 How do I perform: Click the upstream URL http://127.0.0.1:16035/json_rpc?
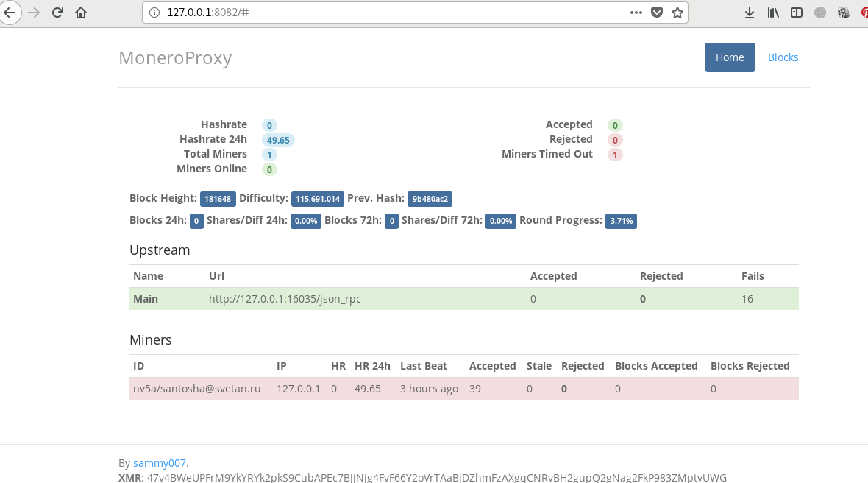(x=285, y=299)
